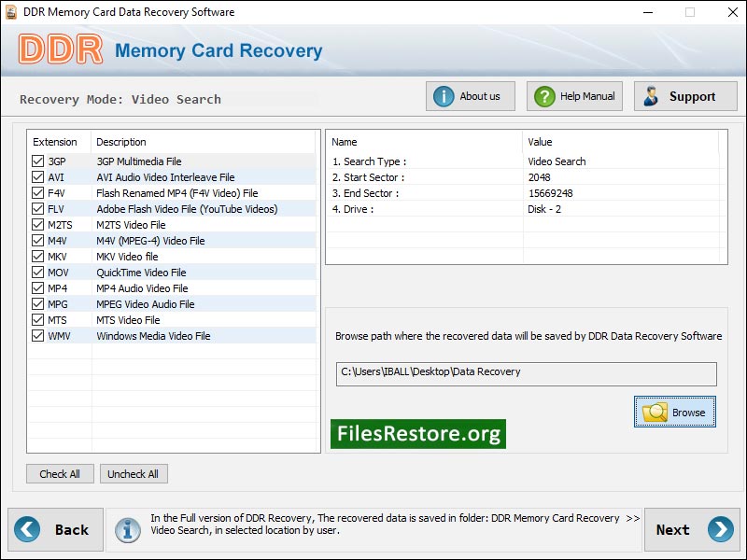Uncheck the FLV Adobe Flash Video entry
Image resolution: width=747 pixels, height=560 pixels.
(x=35, y=208)
